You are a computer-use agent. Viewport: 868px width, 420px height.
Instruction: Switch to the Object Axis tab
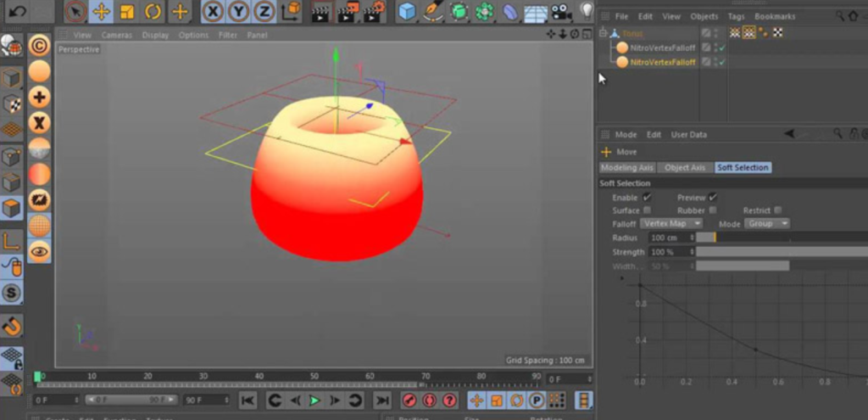685,167
